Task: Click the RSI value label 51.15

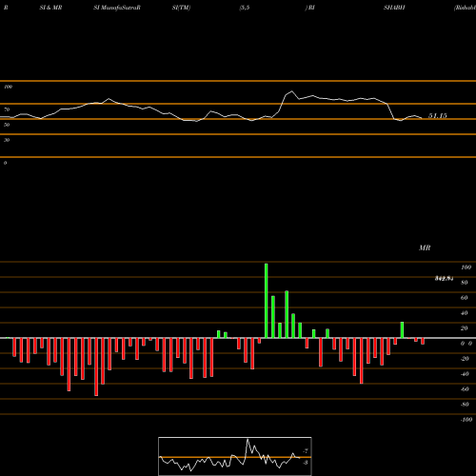Action: coord(438,115)
